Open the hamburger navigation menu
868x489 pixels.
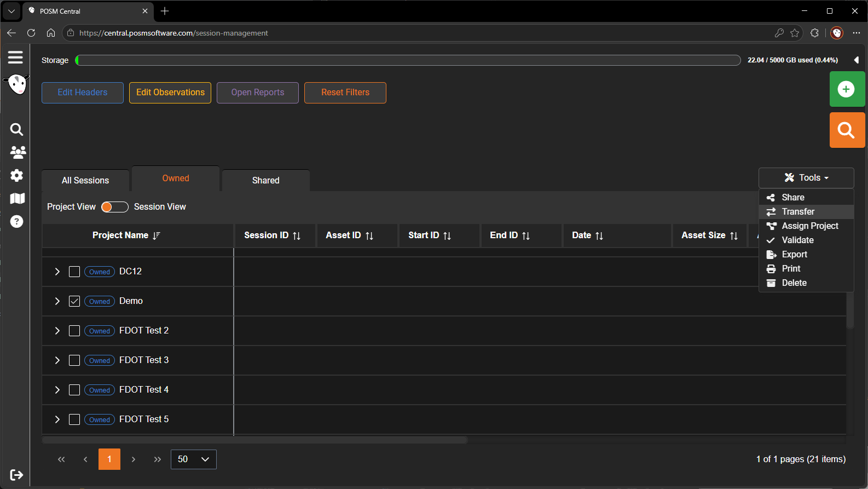pyautogui.click(x=15, y=57)
